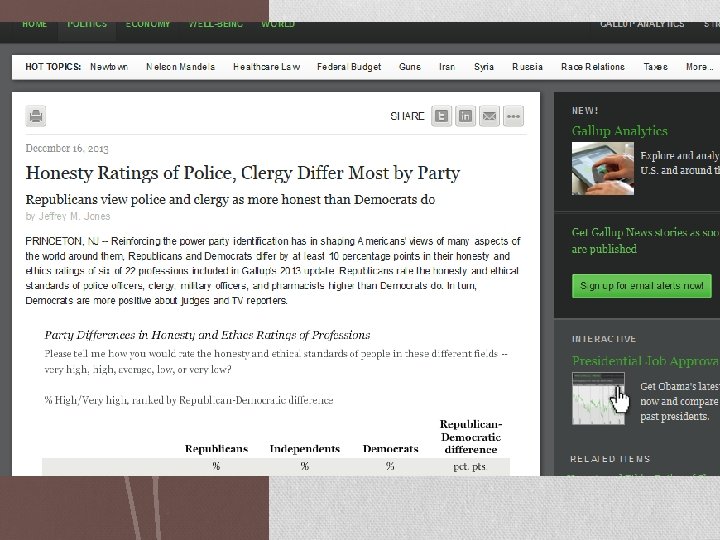Screen dimensions: 720x540
Task: Click the article headline about honesty ratings
Action: [x=242, y=173]
